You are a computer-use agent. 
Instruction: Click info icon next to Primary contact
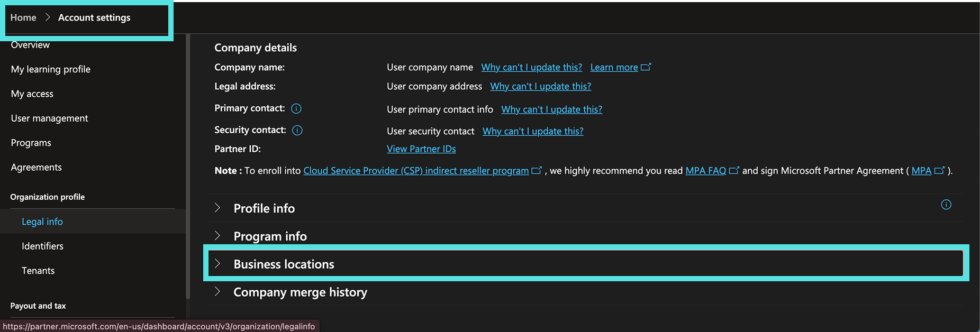point(296,108)
